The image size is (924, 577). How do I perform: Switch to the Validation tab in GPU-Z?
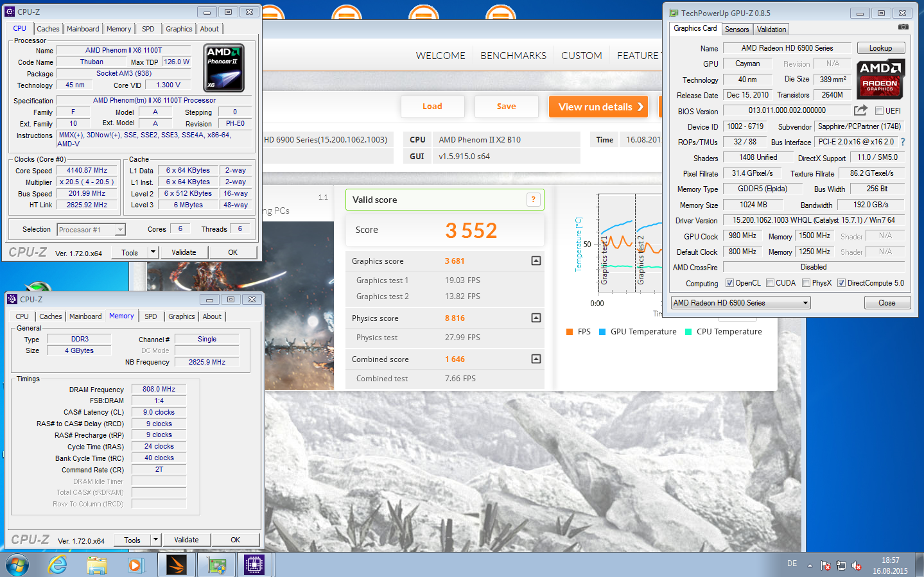coord(771,30)
